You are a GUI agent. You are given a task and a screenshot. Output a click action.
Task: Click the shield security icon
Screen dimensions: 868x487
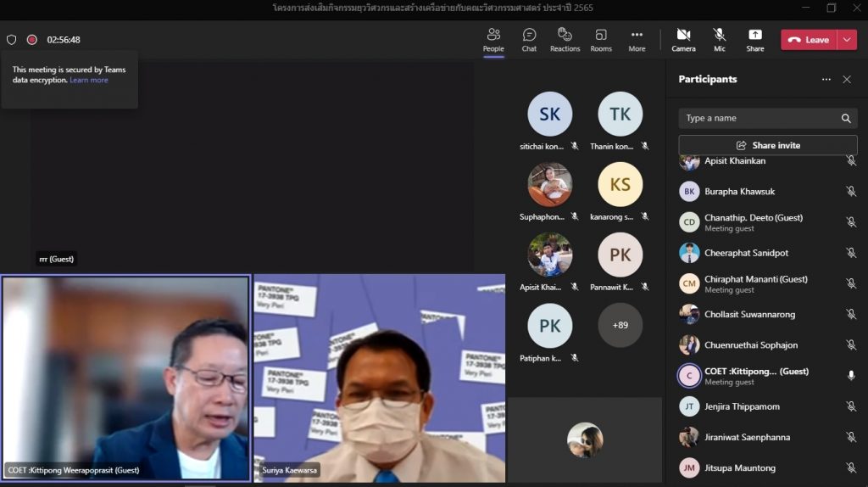point(12,40)
